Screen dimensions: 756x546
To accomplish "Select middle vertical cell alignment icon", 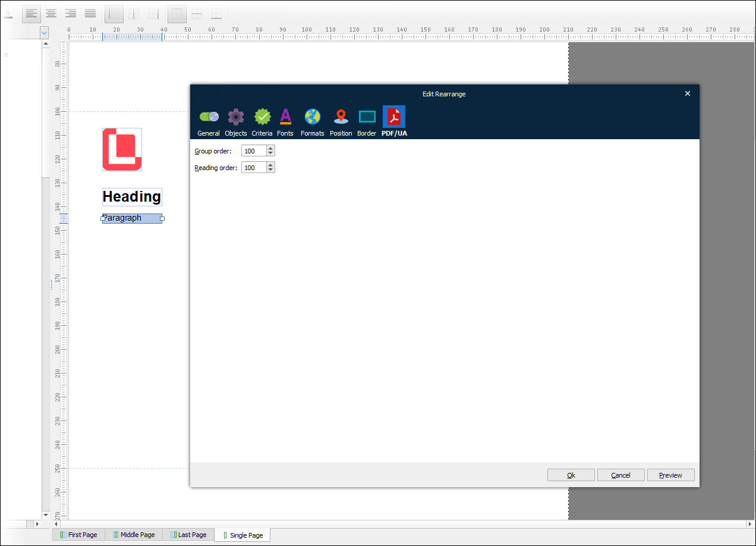I will (197, 13).
